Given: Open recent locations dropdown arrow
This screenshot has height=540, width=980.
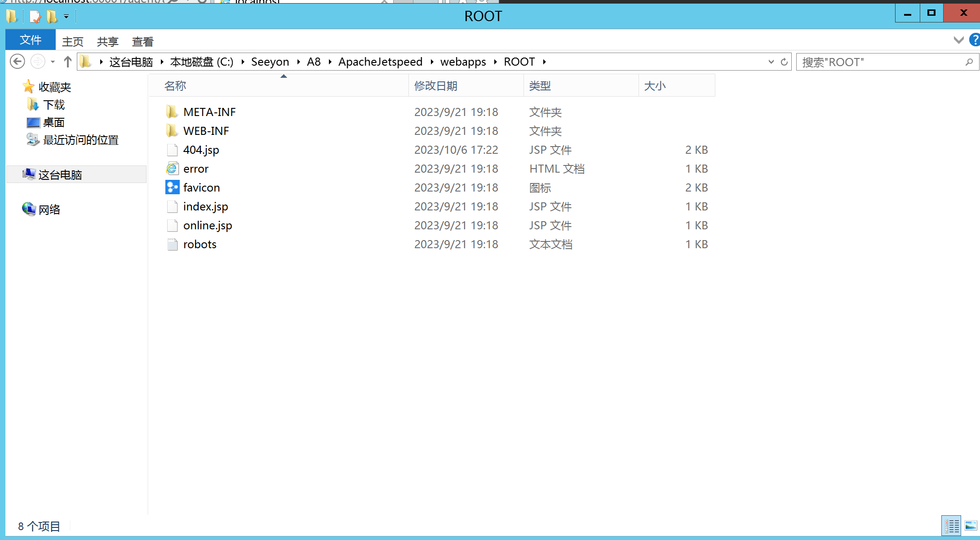Looking at the screenshot, I should (x=53, y=62).
